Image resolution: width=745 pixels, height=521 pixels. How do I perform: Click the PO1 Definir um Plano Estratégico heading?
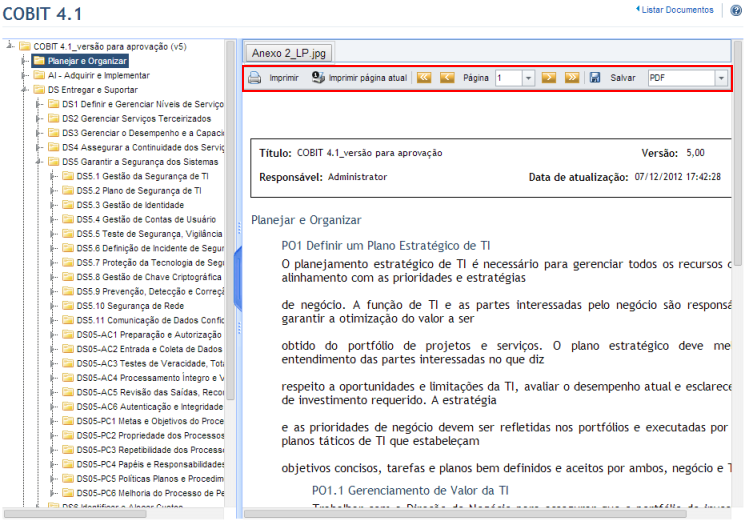coord(385,246)
